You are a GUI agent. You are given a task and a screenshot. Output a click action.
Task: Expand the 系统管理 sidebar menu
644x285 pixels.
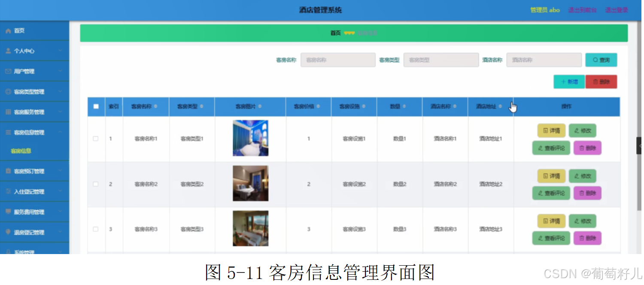pos(34,251)
